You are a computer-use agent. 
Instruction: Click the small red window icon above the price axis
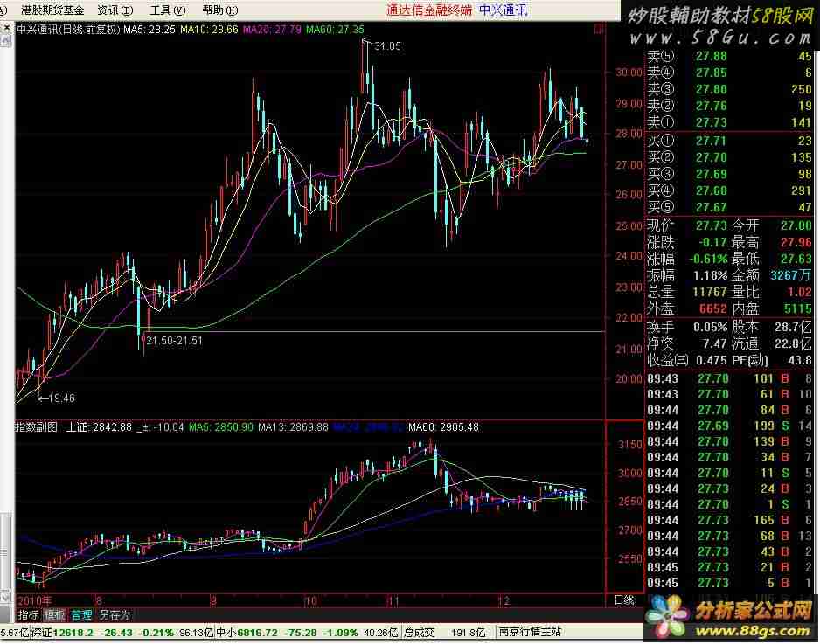tap(599, 30)
